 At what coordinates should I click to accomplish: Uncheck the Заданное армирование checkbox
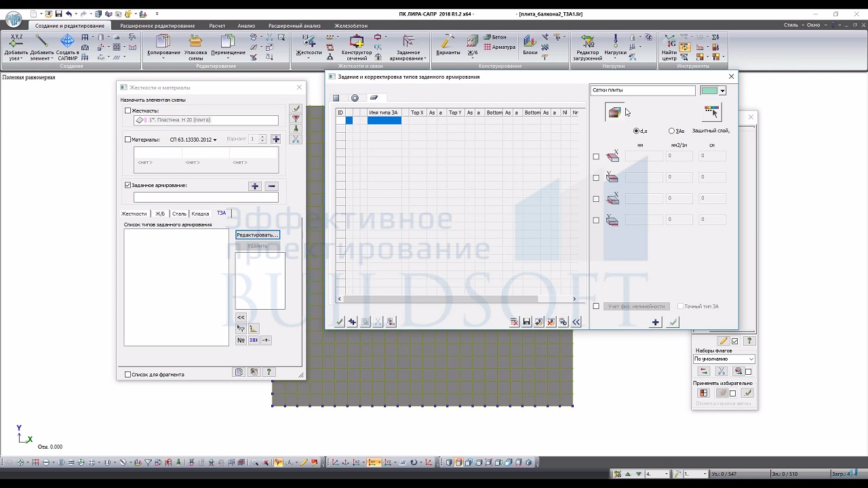click(x=127, y=185)
